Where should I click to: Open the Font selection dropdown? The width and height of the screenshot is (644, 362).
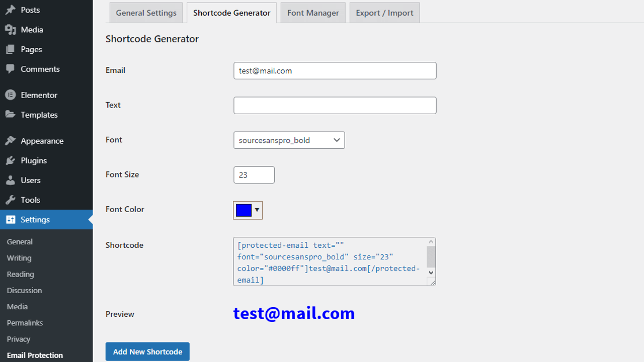(x=289, y=140)
